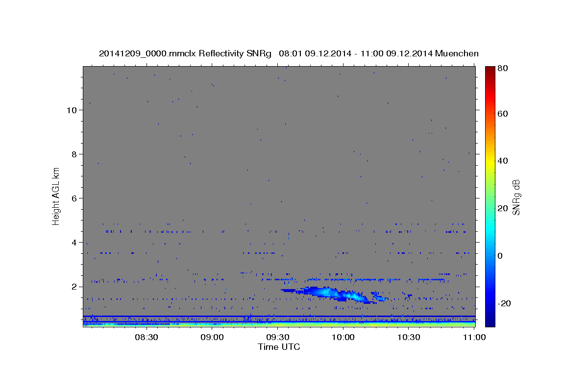
Task: Click the height tick label 8
Action: (74, 154)
